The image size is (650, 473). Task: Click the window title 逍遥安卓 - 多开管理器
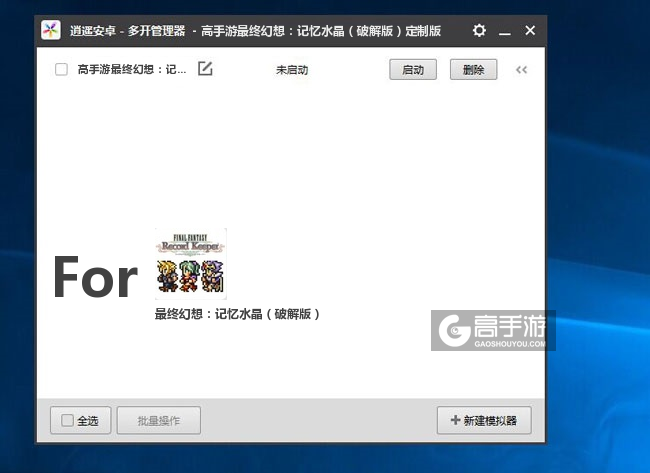[x=127, y=31]
